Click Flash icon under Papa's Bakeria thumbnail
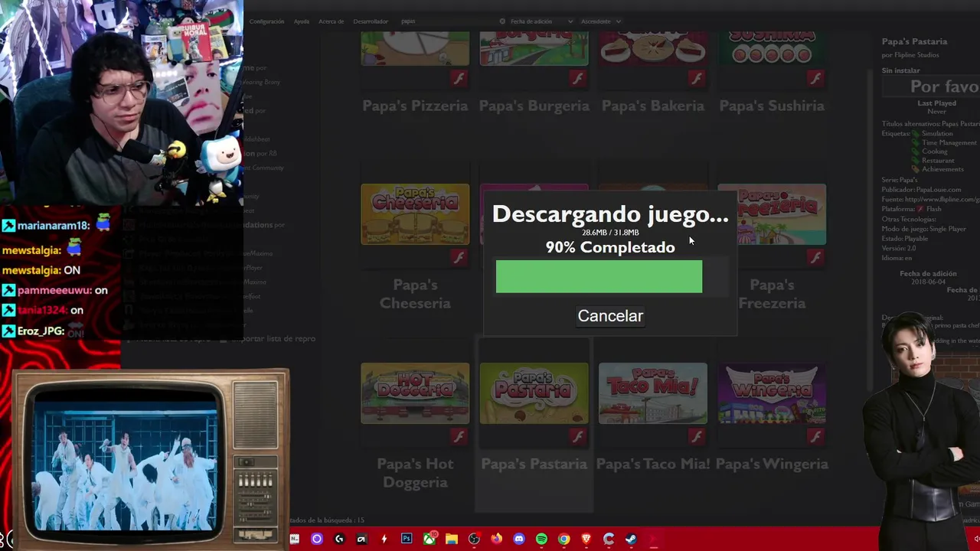The width and height of the screenshot is (980, 551). (x=697, y=78)
